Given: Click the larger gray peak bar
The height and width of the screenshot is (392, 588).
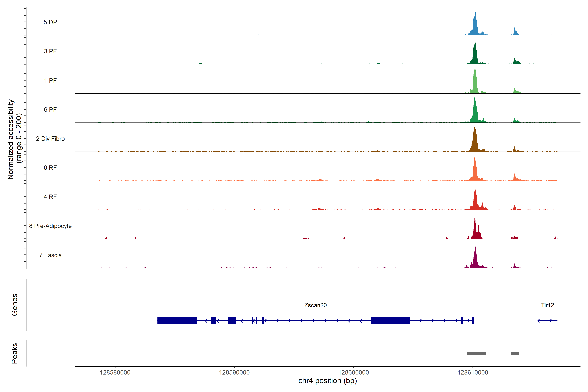Looking at the screenshot, I should pos(476,353).
